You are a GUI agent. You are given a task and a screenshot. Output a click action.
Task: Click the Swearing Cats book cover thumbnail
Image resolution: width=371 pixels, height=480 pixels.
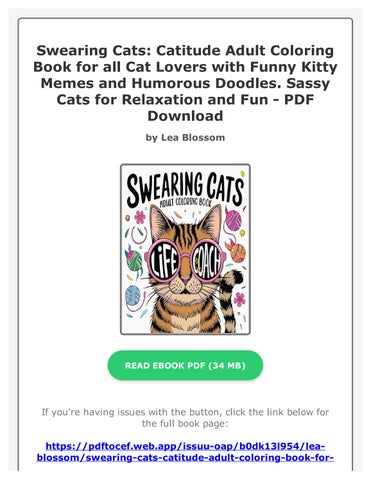[x=185, y=249]
